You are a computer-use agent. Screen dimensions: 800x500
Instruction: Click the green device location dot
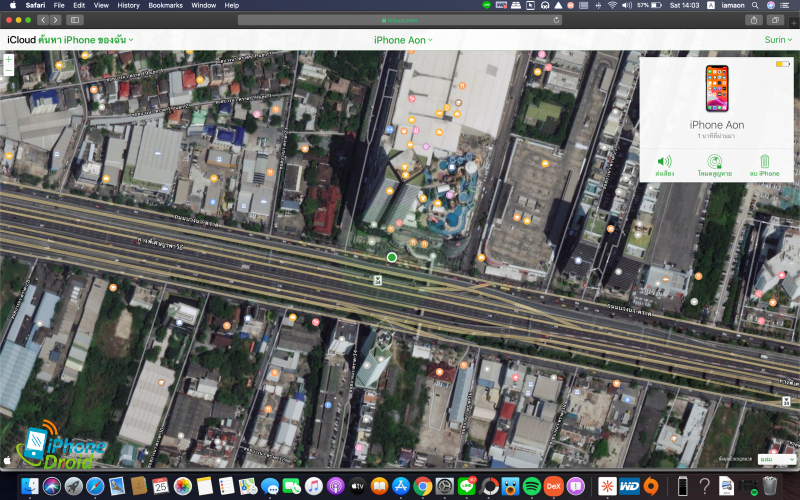coord(392,257)
